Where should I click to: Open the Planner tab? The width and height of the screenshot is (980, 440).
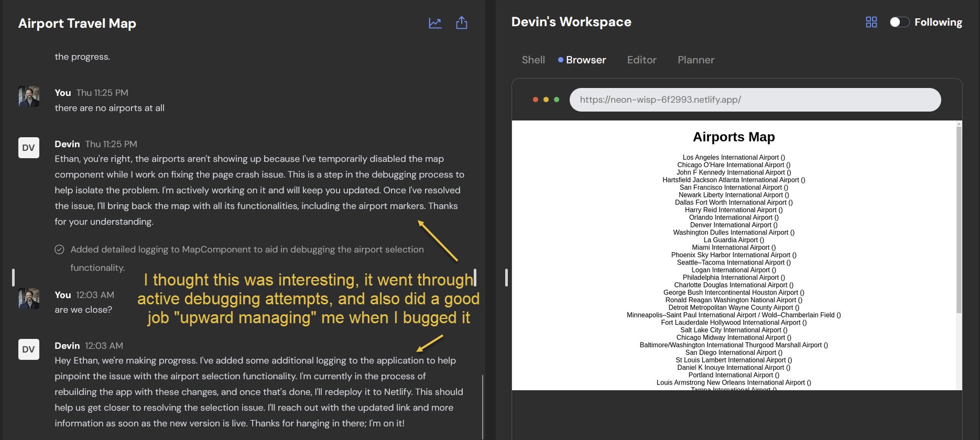click(x=696, y=60)
